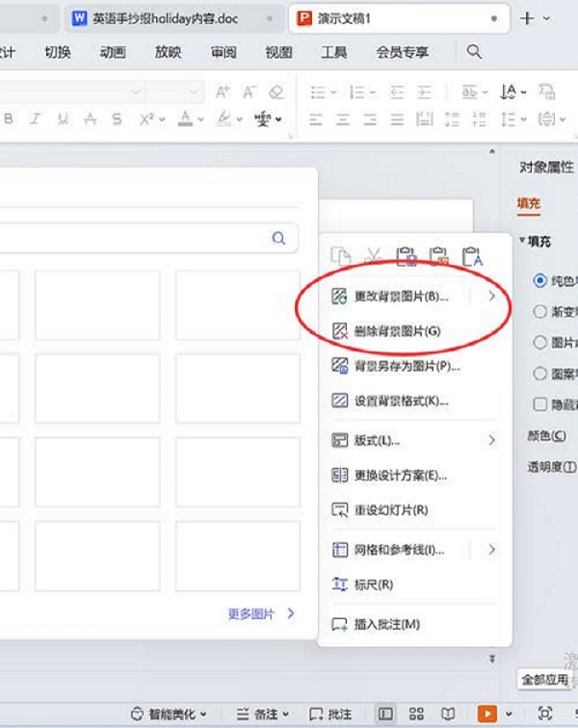
Task: Select the 渐变填充 gradient fill radio button
Action: pos(540,311)
